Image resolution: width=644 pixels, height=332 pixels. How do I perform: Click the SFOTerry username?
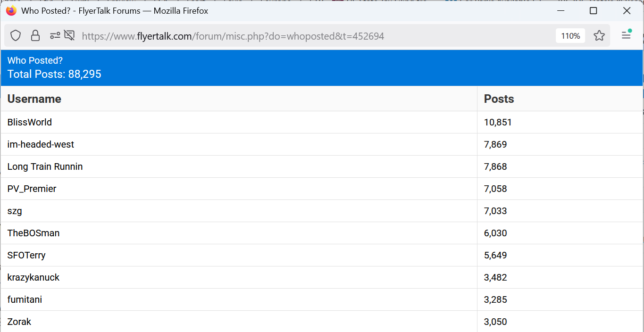26,256
